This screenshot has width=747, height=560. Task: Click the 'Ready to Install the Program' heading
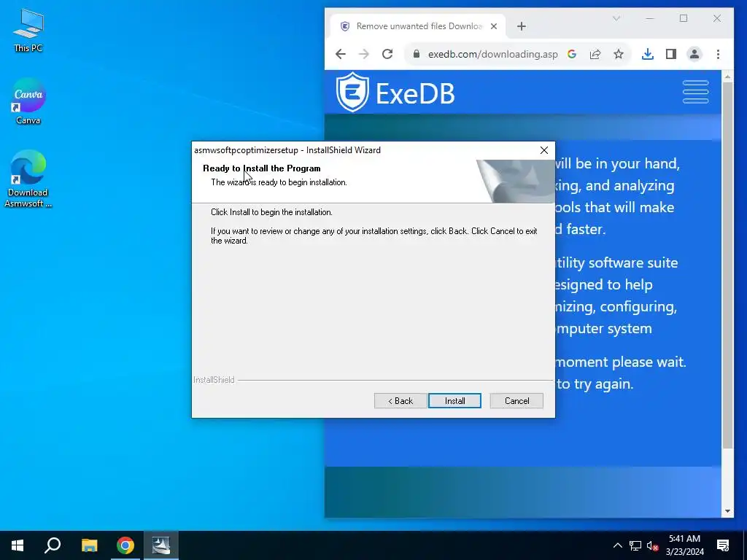262,168
